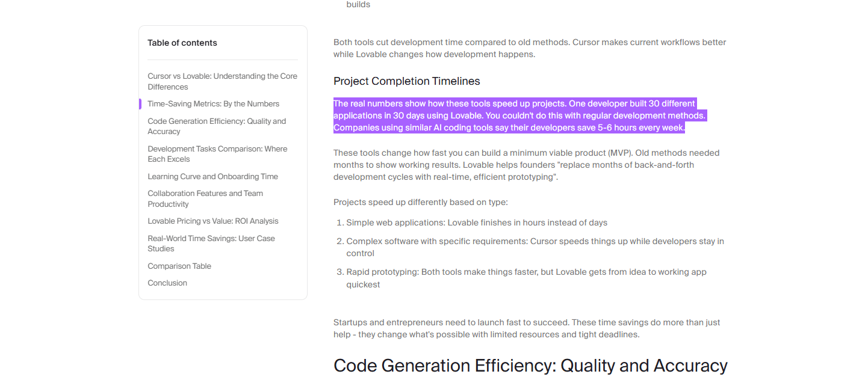Navigate to Collaboration Features and Team Productivity

205,198
